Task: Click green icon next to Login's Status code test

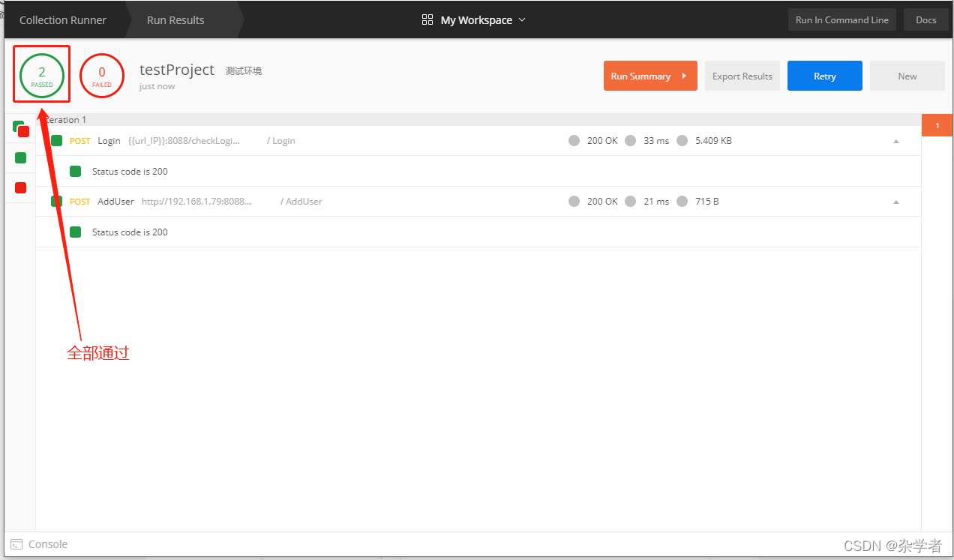Action: (75, 171)
